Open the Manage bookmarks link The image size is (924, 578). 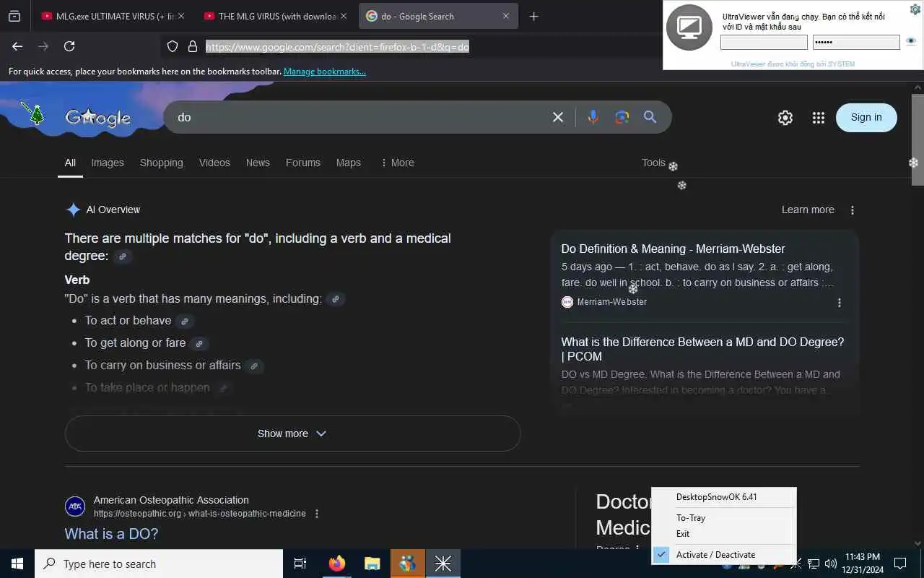coord(325,72)
